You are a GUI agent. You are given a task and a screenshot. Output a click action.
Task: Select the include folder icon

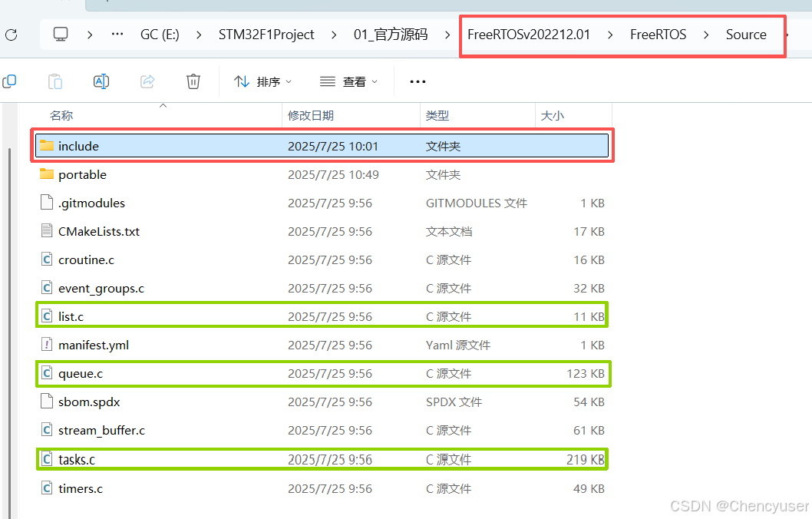pyautogui.click(x=47, y=146)
